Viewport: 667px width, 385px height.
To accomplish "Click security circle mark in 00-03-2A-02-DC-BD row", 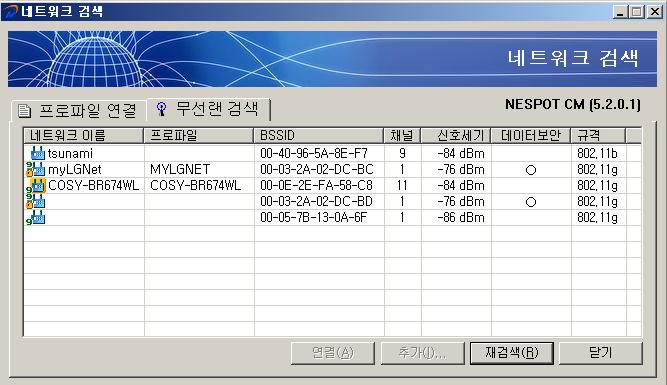I will [x=531, y=202].
